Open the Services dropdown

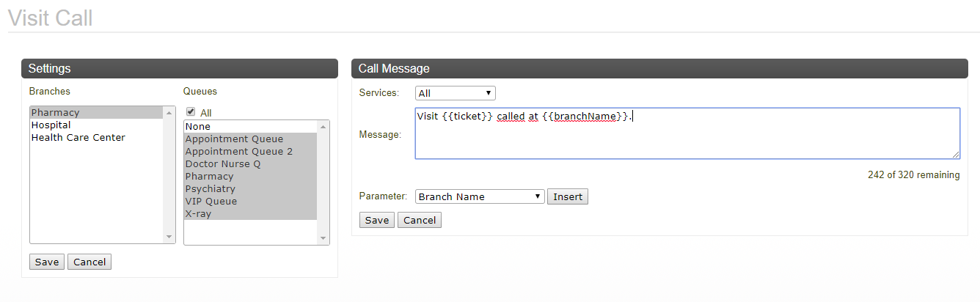456,93
